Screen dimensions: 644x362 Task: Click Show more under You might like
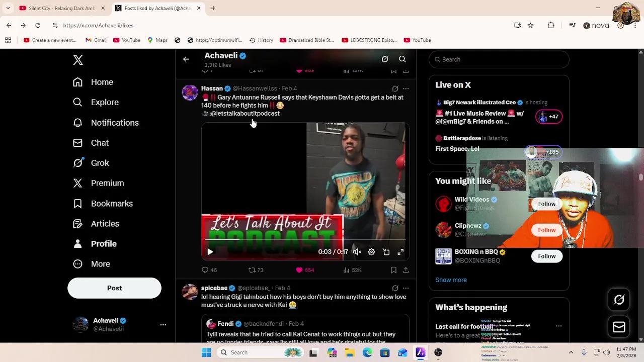tap(451, 280)
